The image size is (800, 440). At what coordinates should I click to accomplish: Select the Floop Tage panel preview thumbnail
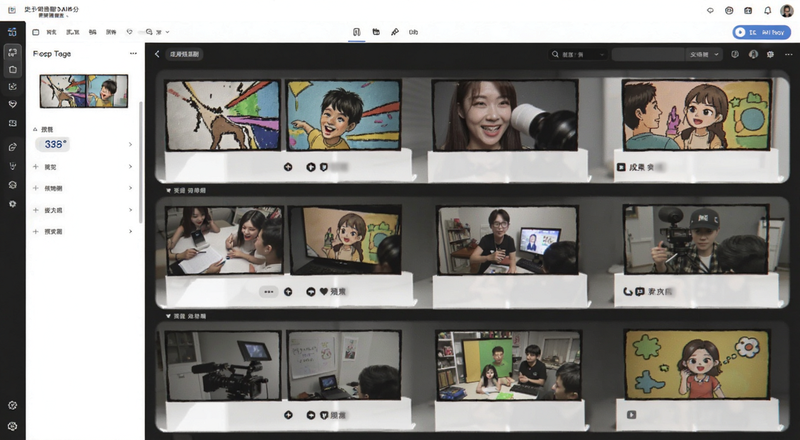[84, 91]
